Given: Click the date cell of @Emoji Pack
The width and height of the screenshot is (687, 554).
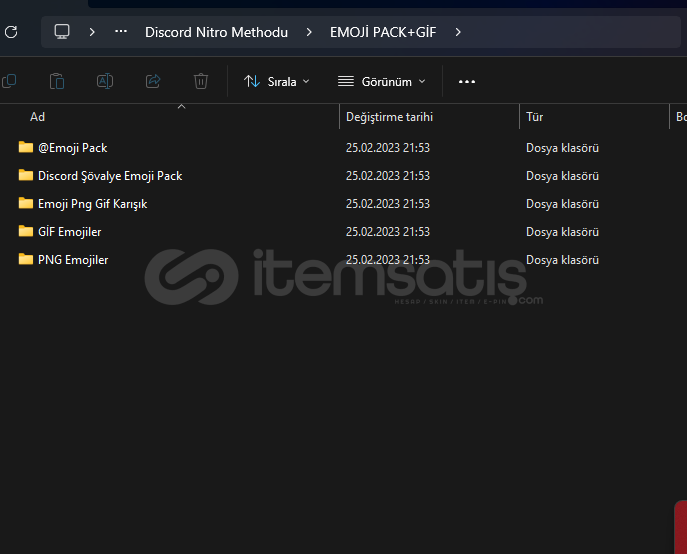Looking at the screenshot, I should click(388, 148).
